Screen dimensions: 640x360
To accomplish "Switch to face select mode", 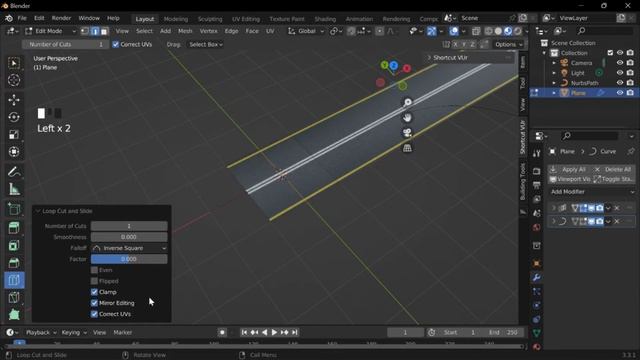I will pos(104,31).
